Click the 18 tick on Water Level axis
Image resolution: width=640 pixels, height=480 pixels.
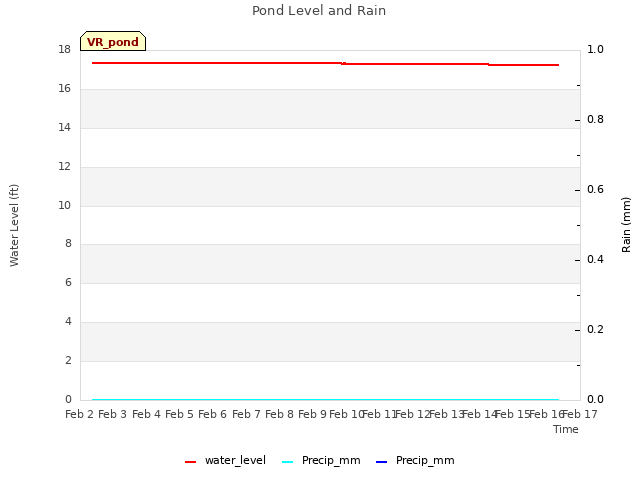pos(64,49)
